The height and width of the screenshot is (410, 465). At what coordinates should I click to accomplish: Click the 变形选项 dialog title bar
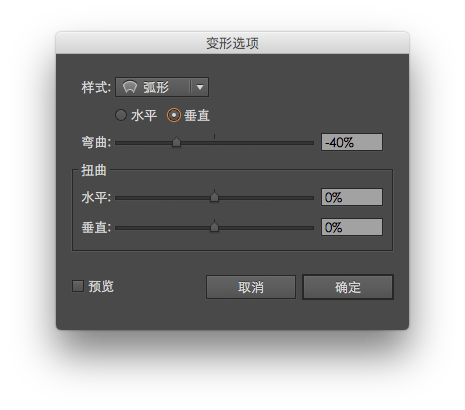pos(232,43)
